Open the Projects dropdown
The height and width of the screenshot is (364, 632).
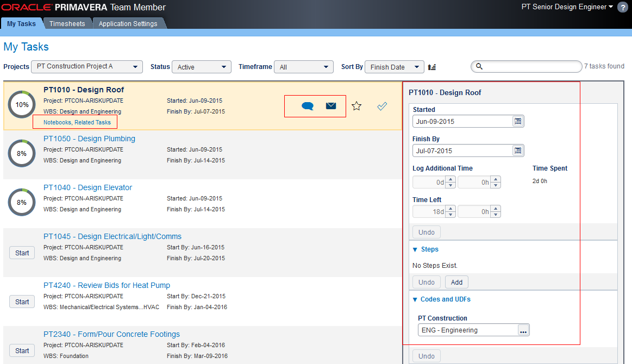click(x=87, y=66)
